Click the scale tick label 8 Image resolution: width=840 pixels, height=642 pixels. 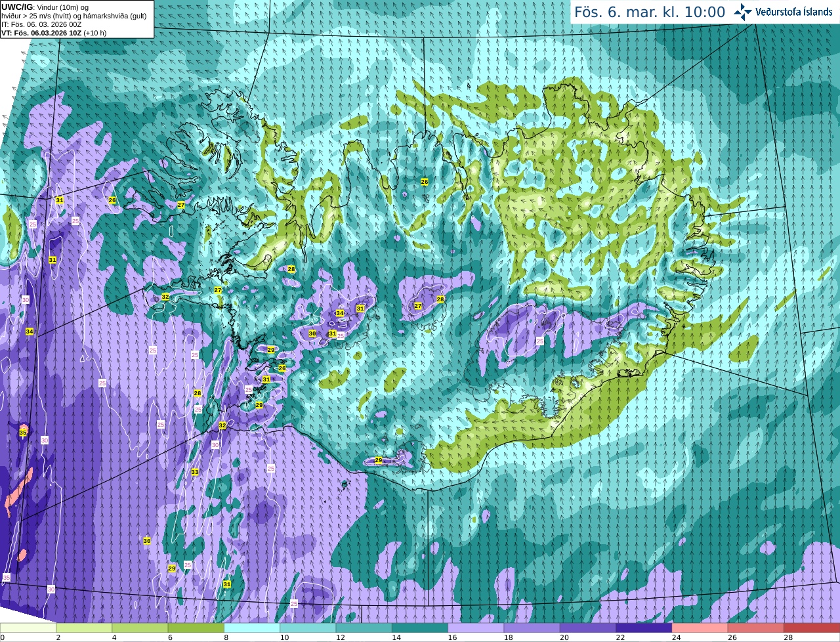tap(226, 637)
